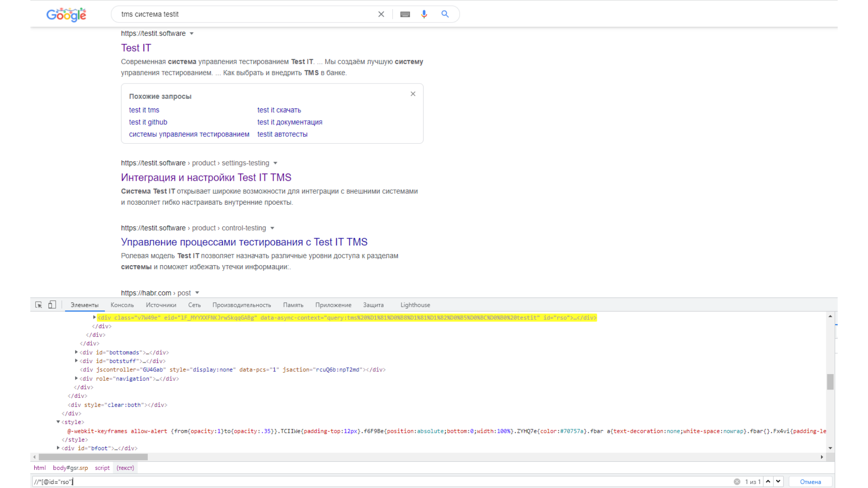Click related query 'test it скачать'

(x=279, y=110)
